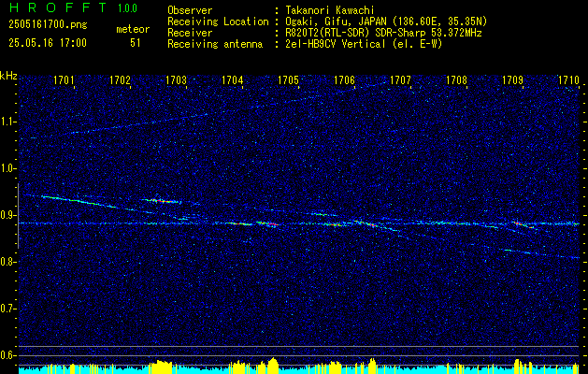Screen dimensions: 588x374
Task: Click the date stamp 25.05.16 17:00
Action: point(48,43)
